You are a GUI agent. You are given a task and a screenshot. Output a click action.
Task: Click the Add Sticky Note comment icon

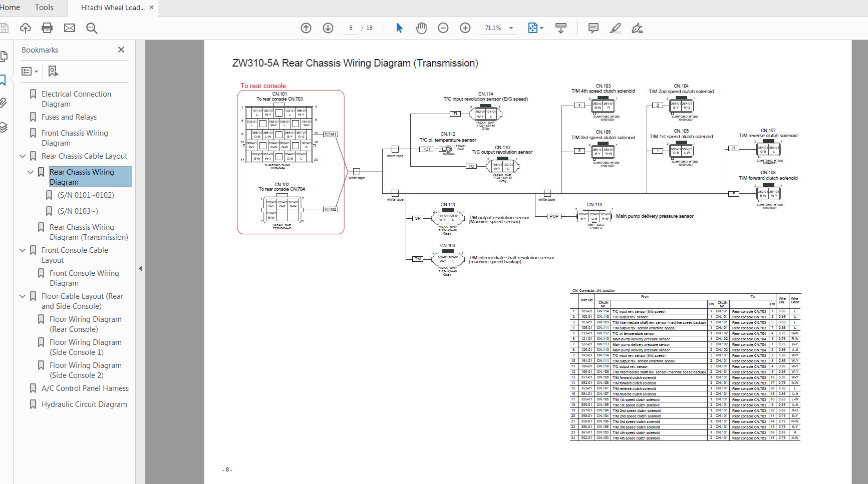click(594, 28)
